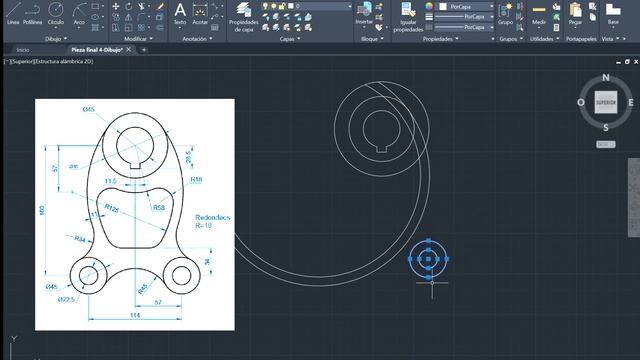Activate the Círculo tool

(56, 13)
